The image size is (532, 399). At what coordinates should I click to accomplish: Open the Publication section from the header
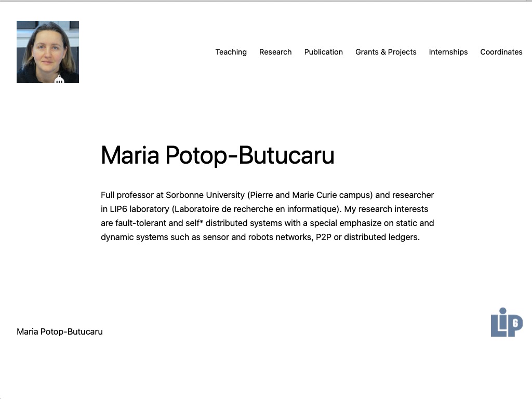pyautogui.click(x=323, y=52)
